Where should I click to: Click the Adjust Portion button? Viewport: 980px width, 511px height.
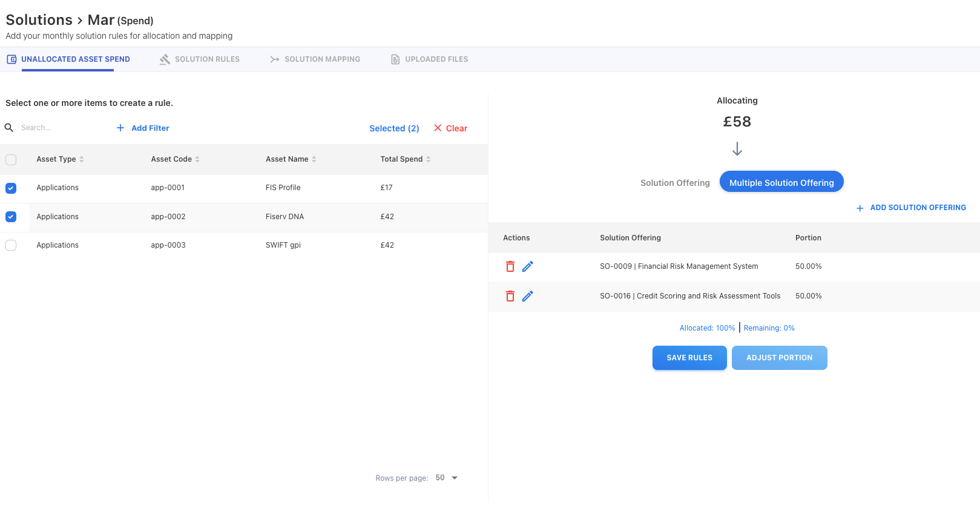(x=779, y=358)
